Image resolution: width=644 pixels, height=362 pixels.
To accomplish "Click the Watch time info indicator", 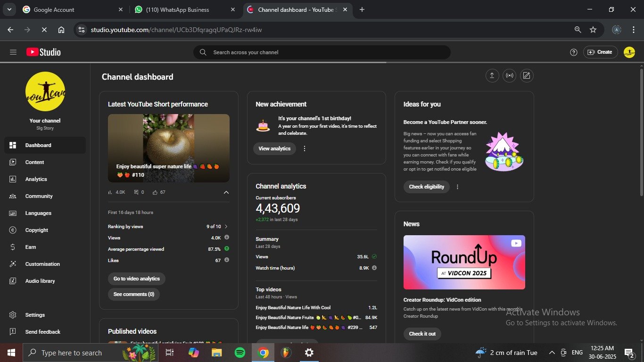I will pyautogui.click(x=374, y=268).
